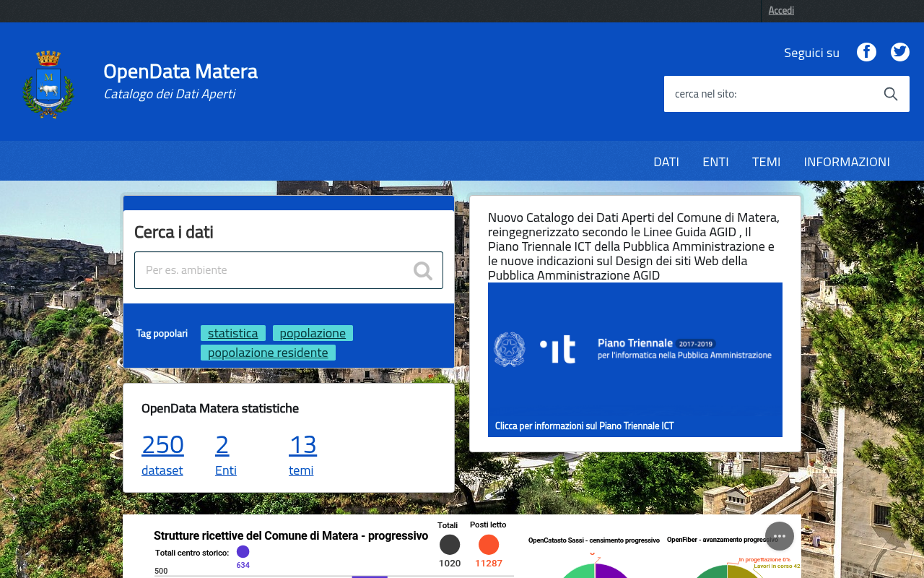924x578 pixels.
Task: Click the 'Cerca i dati' heading
Action: tap(173, 232)
